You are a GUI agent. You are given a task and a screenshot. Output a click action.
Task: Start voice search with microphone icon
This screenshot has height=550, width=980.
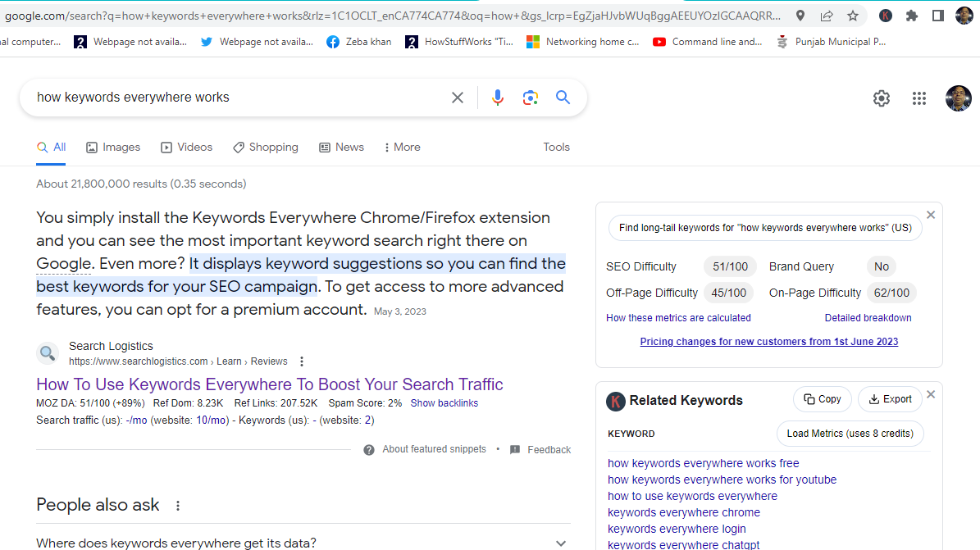(498, 98)
